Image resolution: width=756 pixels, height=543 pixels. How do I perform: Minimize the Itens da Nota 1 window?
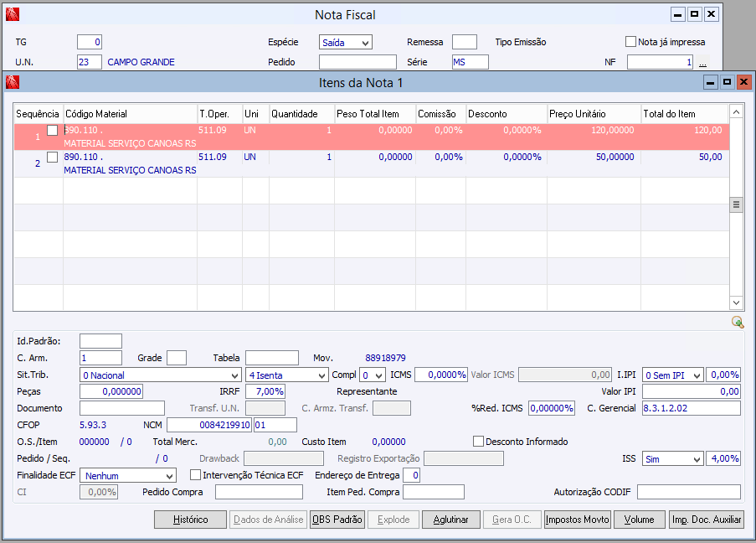coord(710,82)
